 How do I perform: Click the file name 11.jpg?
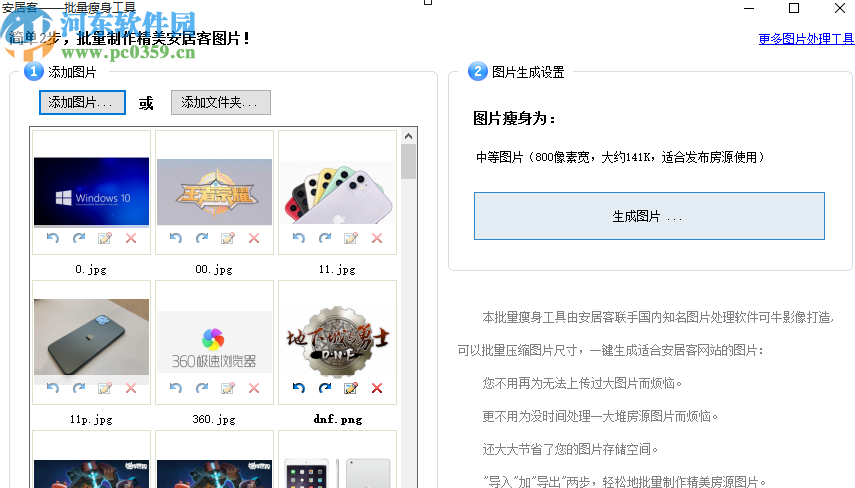(338, 269)
